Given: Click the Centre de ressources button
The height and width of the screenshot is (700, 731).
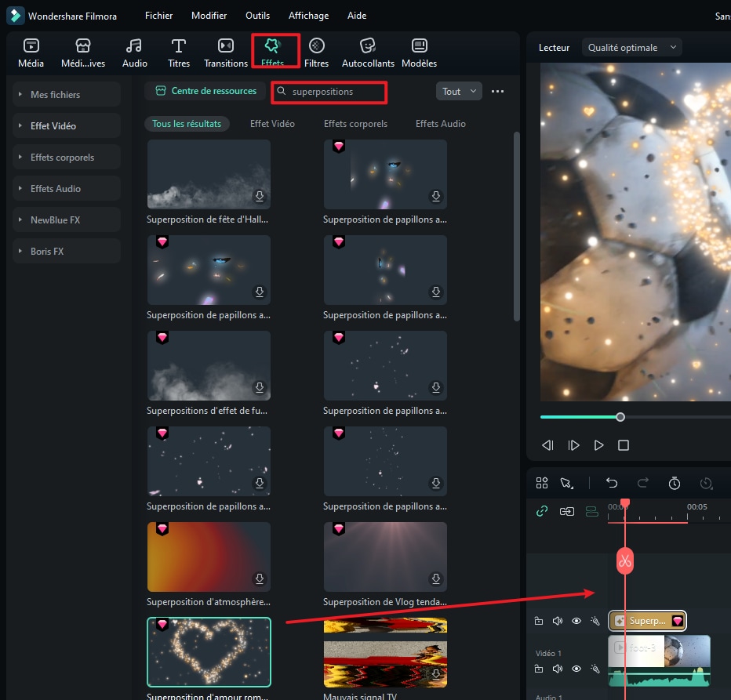Looking at the screenshot, I should click(x=205, y=91).
